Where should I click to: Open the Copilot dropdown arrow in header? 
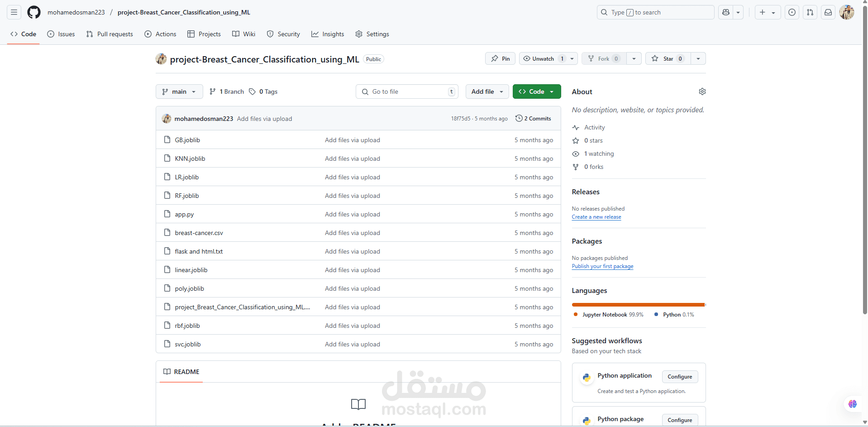738,12
